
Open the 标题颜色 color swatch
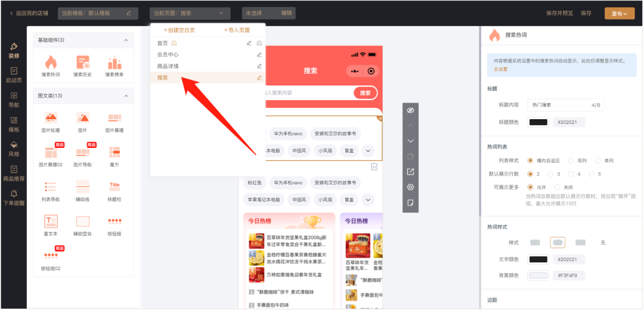pos(538,122)
